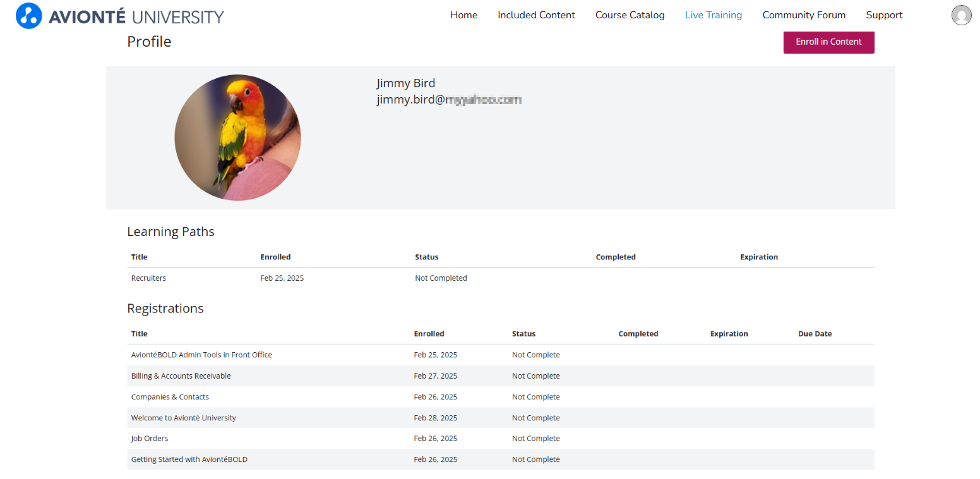Screen dimensions: 980x479
Task: Click the jimmy.bird email address
Action: [x=449, y=100]
